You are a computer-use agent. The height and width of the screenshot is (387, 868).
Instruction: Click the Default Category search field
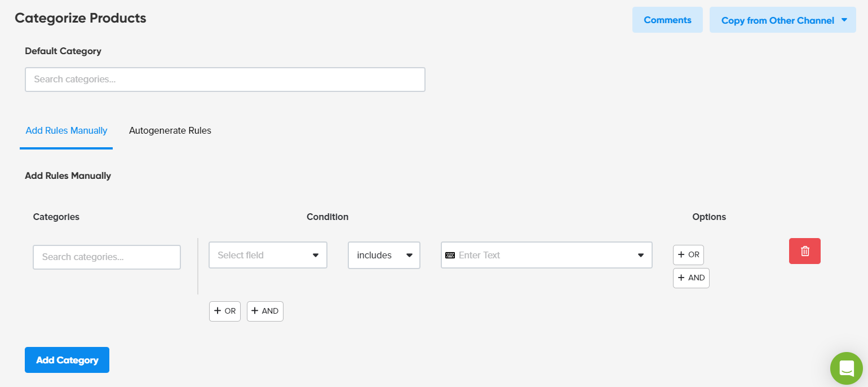pyautogui.click(x=225, y=79)
